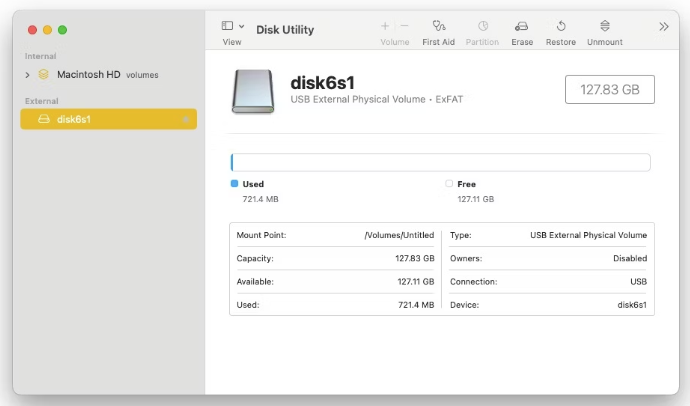Click the disk6s1 volume title

pyautogui.click(x=323, y=83)
